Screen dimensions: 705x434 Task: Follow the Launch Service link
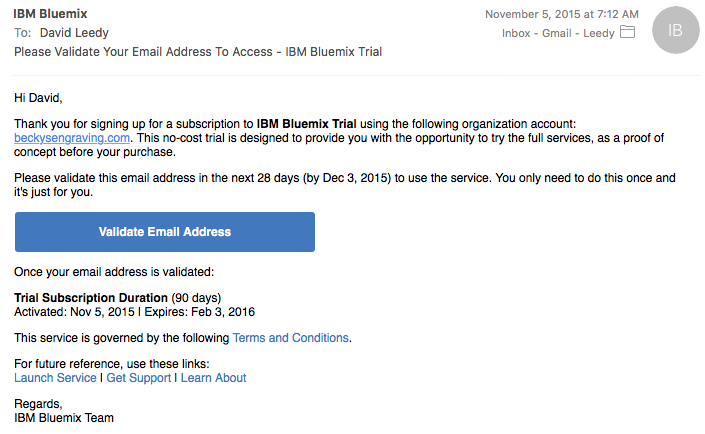55,378
